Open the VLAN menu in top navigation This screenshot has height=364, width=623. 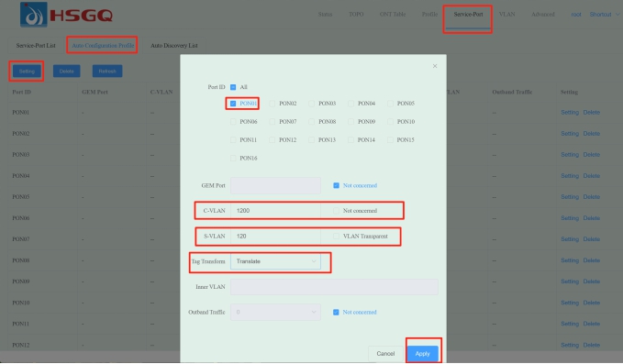tap(507, 15)
